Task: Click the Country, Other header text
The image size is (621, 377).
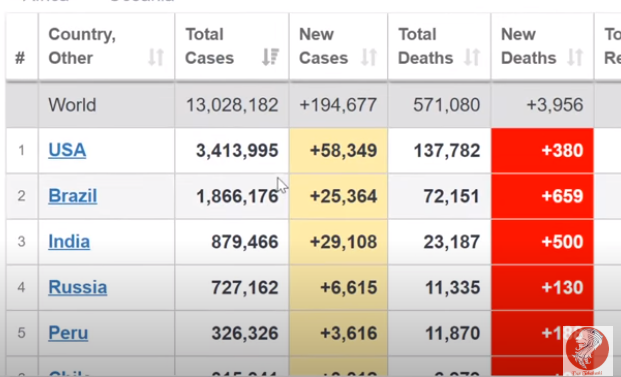Action: click(82, 46)
